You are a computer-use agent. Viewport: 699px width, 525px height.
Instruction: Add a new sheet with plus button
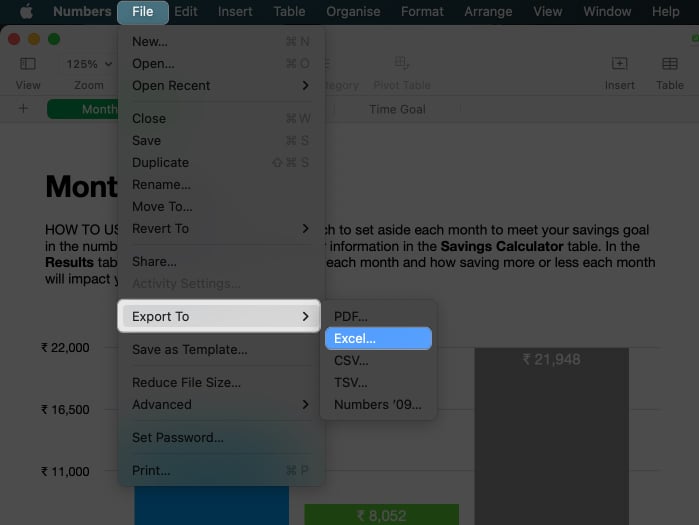click(x=23, y=108)
